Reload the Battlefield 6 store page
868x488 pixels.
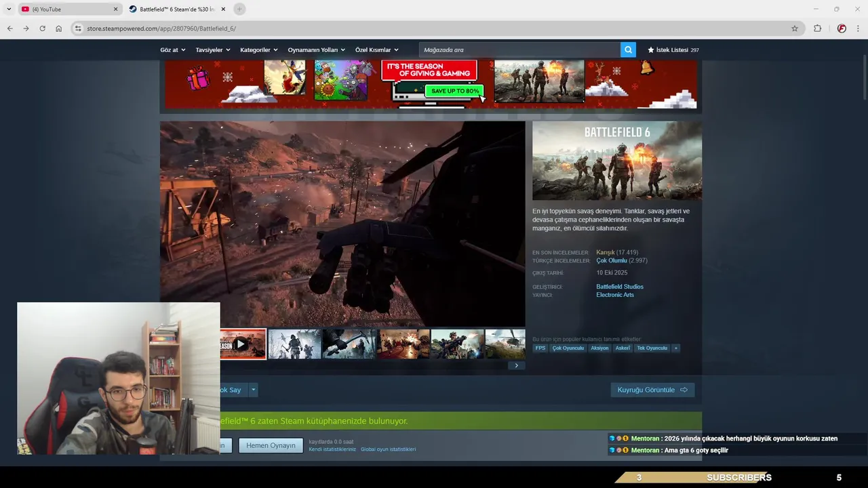coord(42,28)
